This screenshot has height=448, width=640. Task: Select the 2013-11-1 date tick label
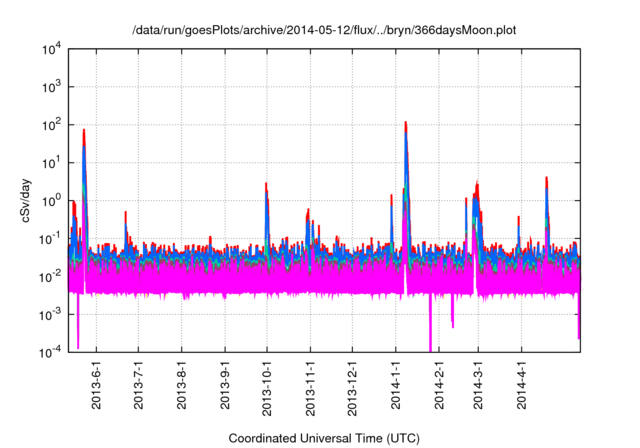[310, 391]
